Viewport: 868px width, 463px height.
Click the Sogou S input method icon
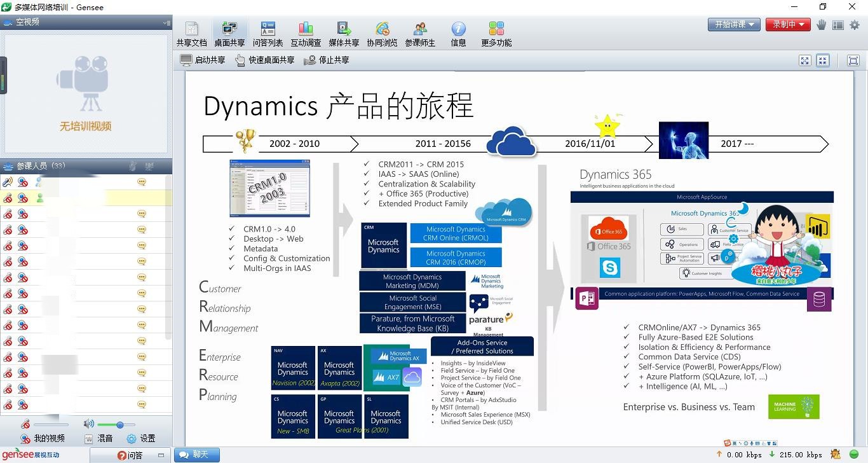coord(728,443)
